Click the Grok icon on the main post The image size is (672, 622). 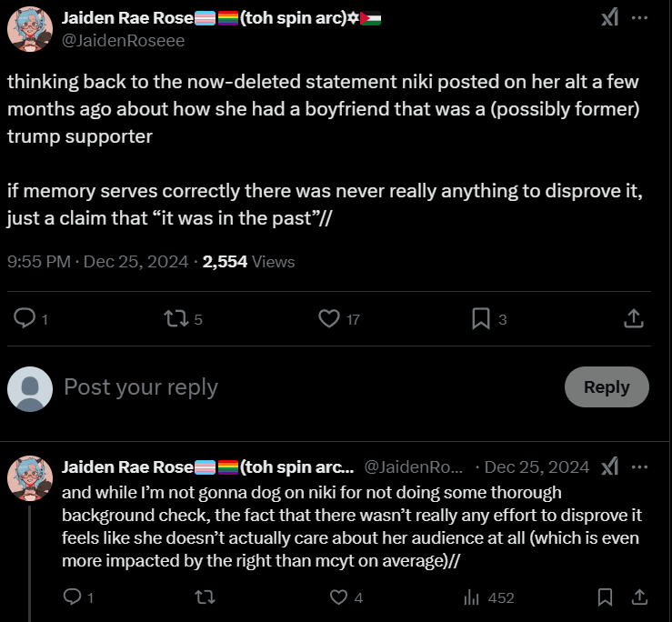610,17
